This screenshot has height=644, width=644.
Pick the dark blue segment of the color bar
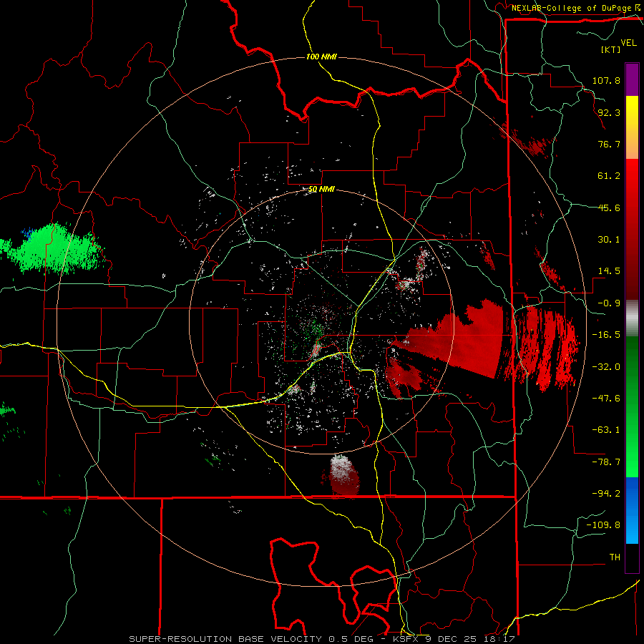point(632,493)
